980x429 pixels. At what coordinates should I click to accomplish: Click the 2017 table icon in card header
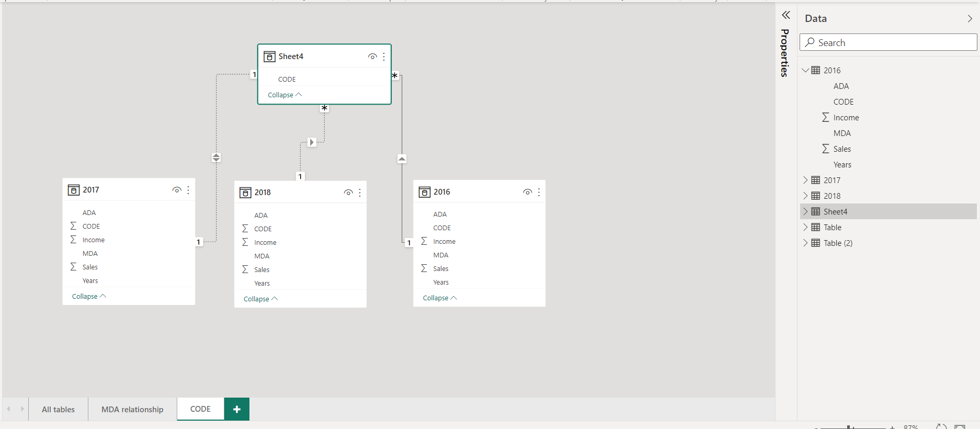click(x=74, y=190)
